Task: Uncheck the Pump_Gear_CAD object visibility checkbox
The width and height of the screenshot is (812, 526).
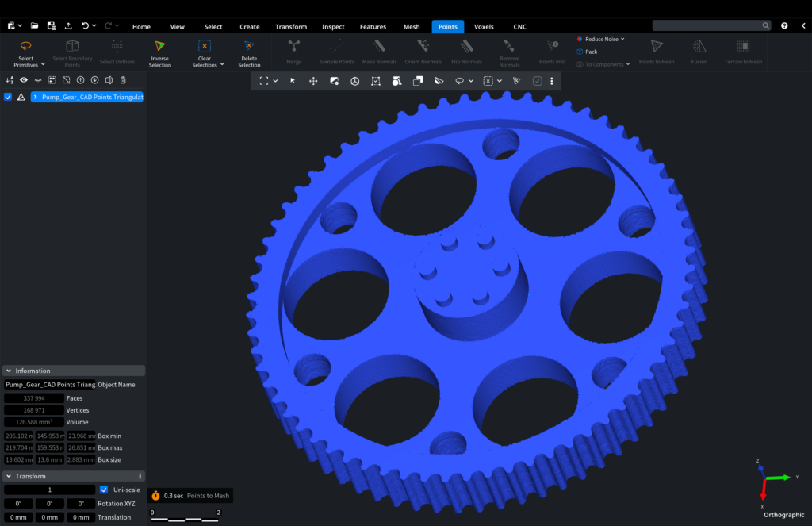Action: click(x=8, y=97)
